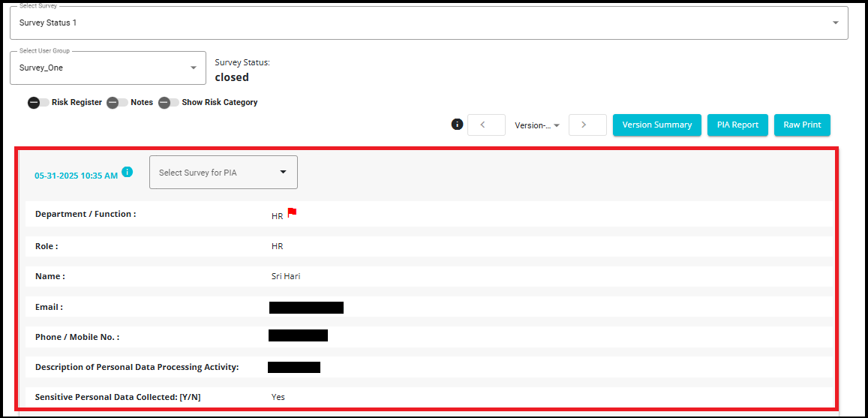This screenshot has width=868, height=418.
Task: Open the PIA Report
Action: pos(737,125)
